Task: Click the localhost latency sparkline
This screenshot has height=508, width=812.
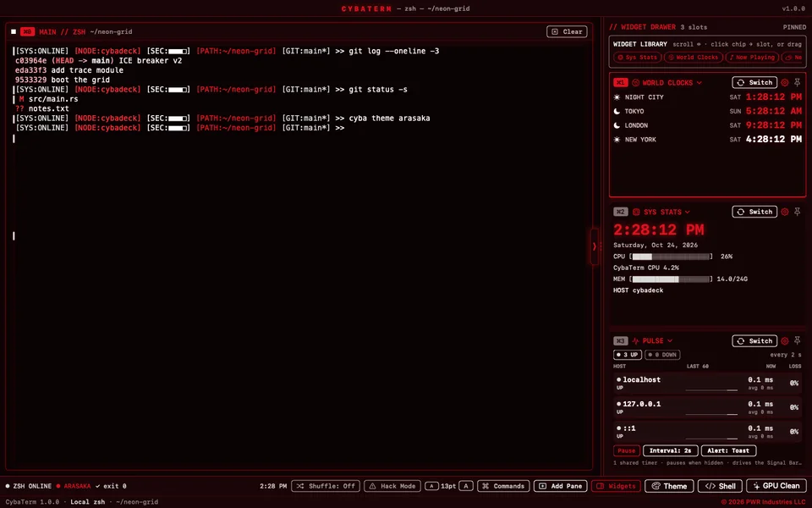Action: 711,388
